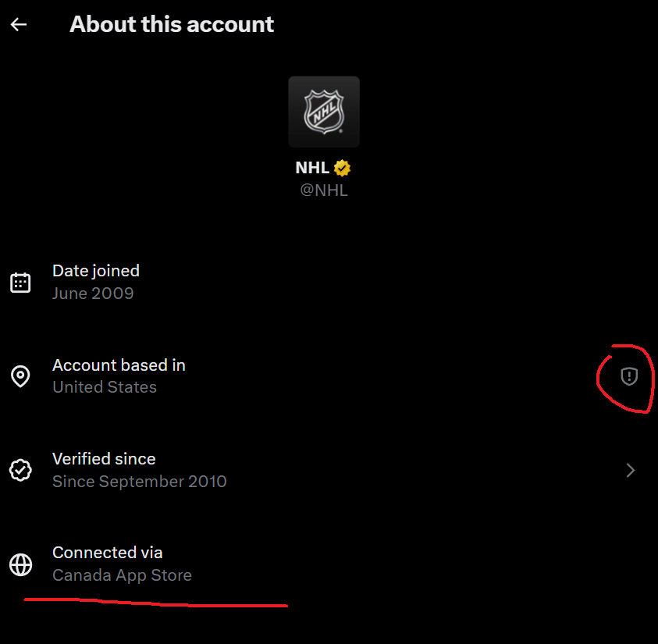Click the globe icon beside Connected via

tap(20, 564)
